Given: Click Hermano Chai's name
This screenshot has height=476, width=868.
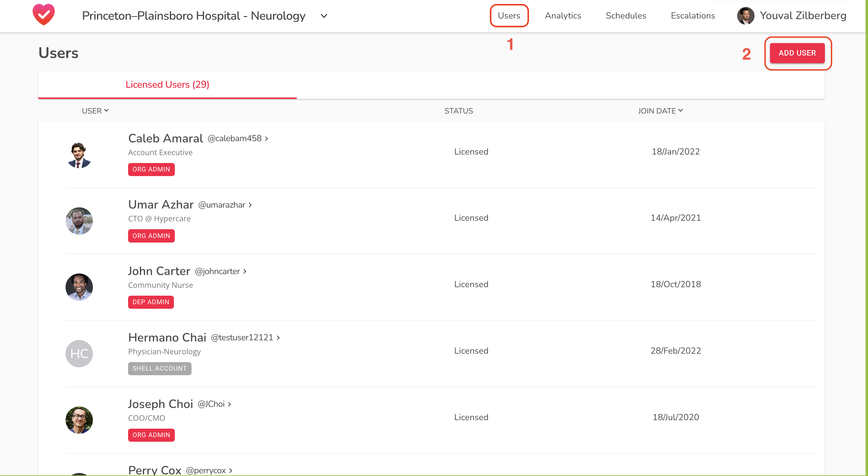Looking at the screenshot, I should pyautogui.click(x=167, y=338).
